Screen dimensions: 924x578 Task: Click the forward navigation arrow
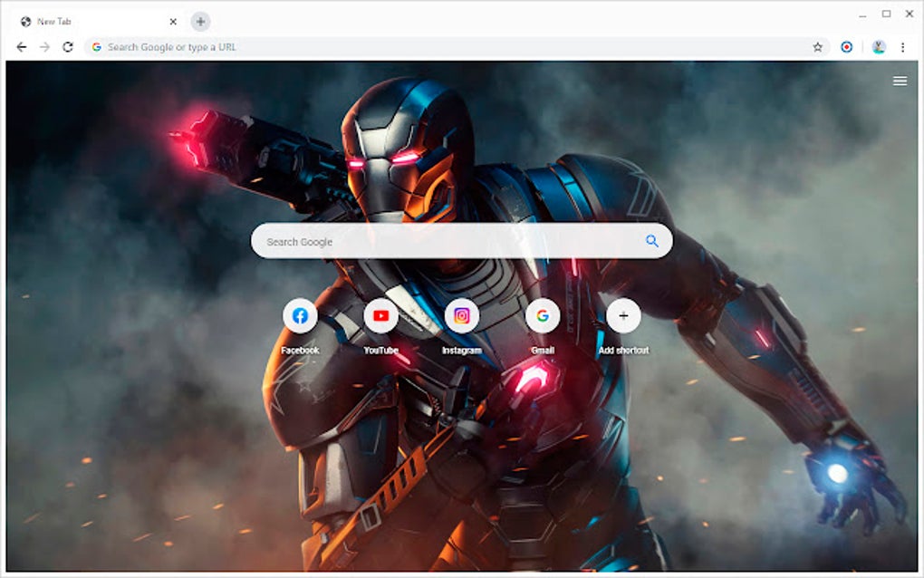[43, 46]
